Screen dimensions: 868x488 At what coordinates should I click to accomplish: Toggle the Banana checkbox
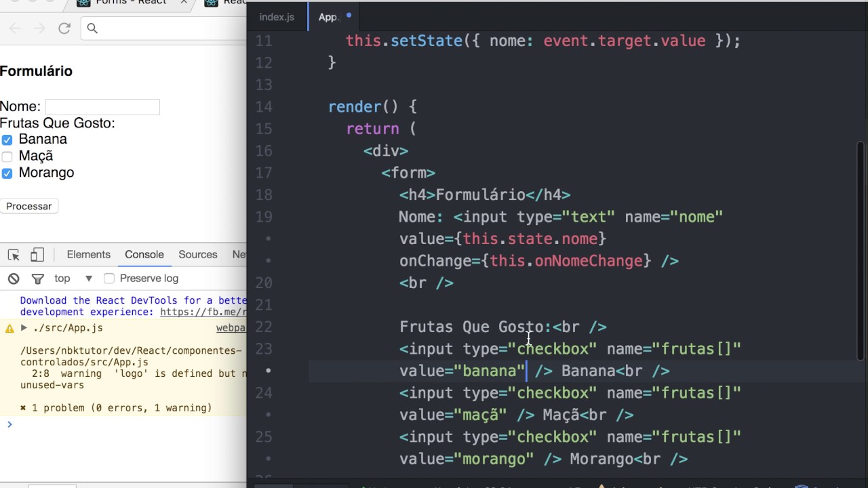(7, 140)
